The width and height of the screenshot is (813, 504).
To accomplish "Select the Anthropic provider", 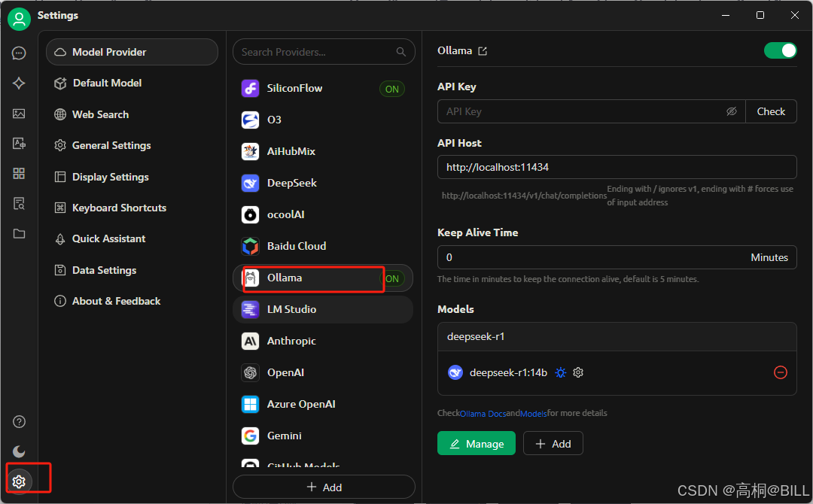I will (323, 341).
